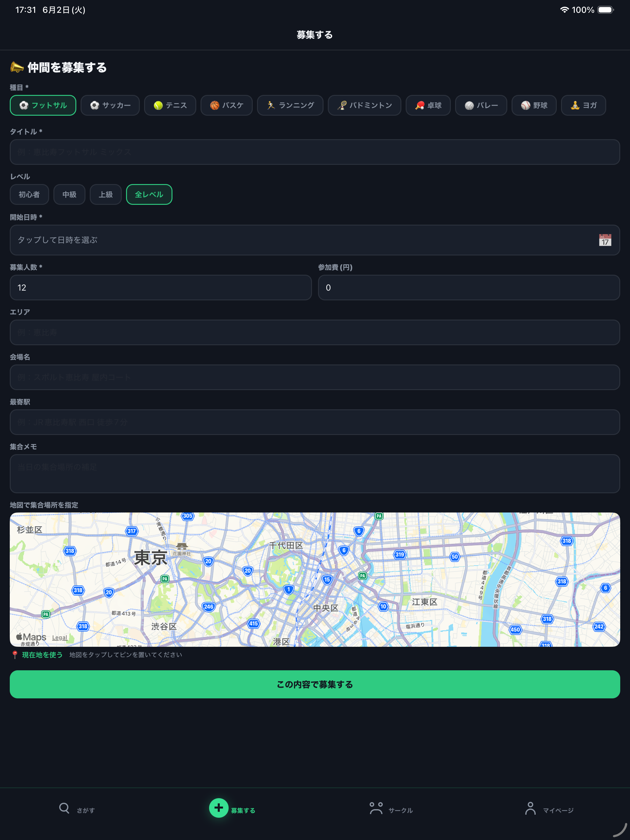
Task: Select バレー sport chip
Action: coord(481,105)
